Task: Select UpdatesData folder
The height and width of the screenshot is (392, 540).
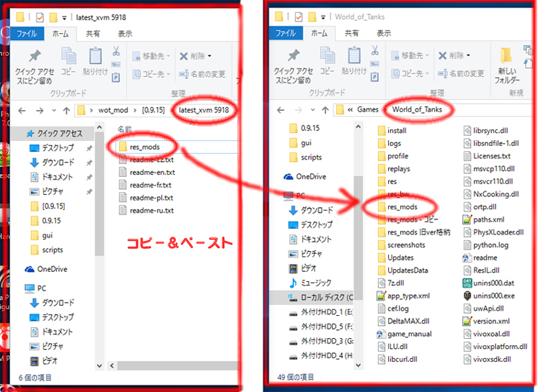Action: pyautogui.click(x=403, y=270)
